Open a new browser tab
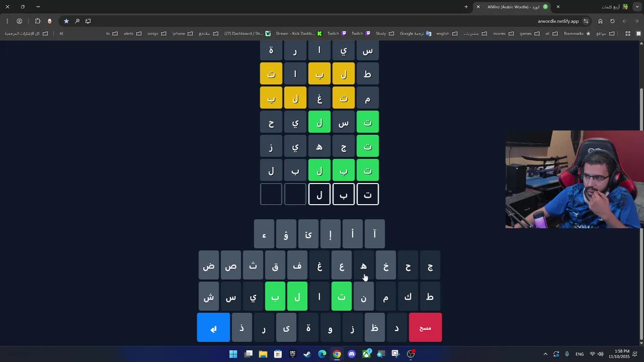The width and height of the screenshot is (644, 362). click(466, 7)
